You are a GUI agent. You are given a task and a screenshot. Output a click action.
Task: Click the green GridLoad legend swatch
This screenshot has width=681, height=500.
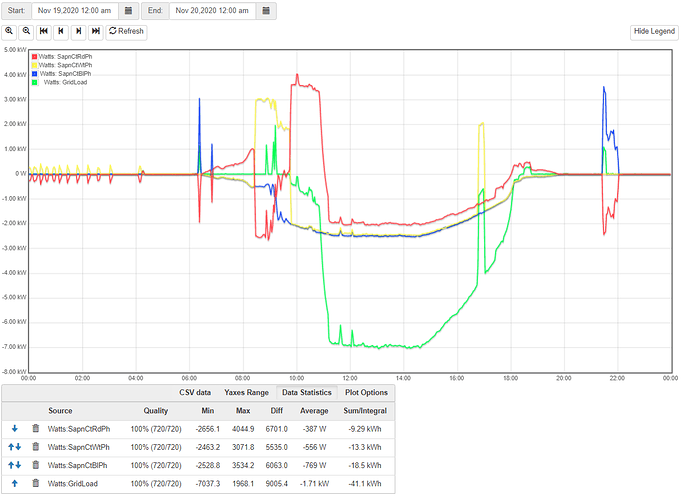coord(34,83)
